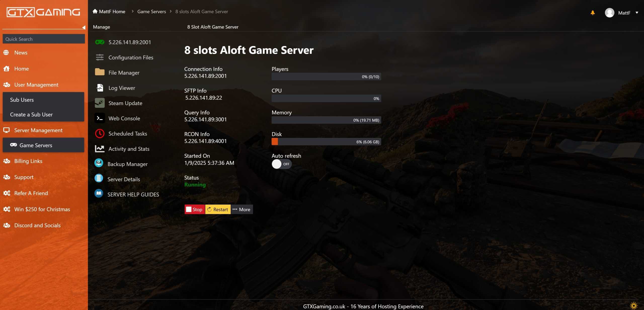Viewport: 644px width, 310px height.
Task: Open the MattF user dropdown arrow
Action: [x=637, y=13]
